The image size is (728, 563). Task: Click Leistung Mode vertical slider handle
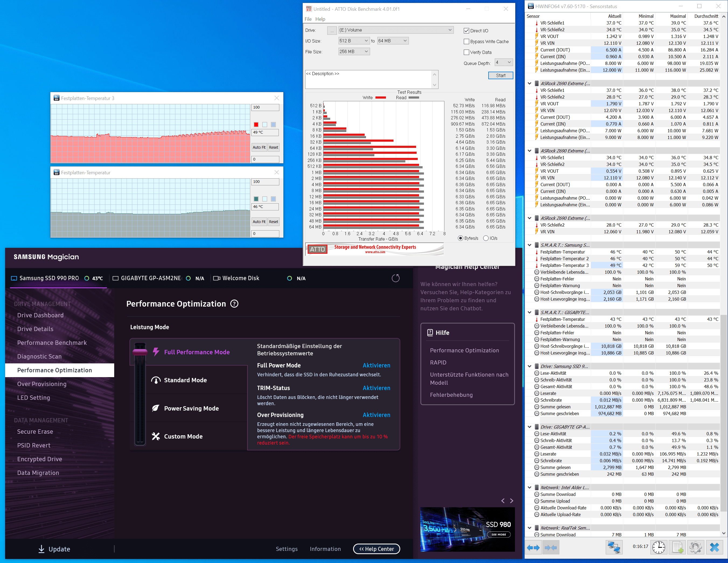[140, 352]
